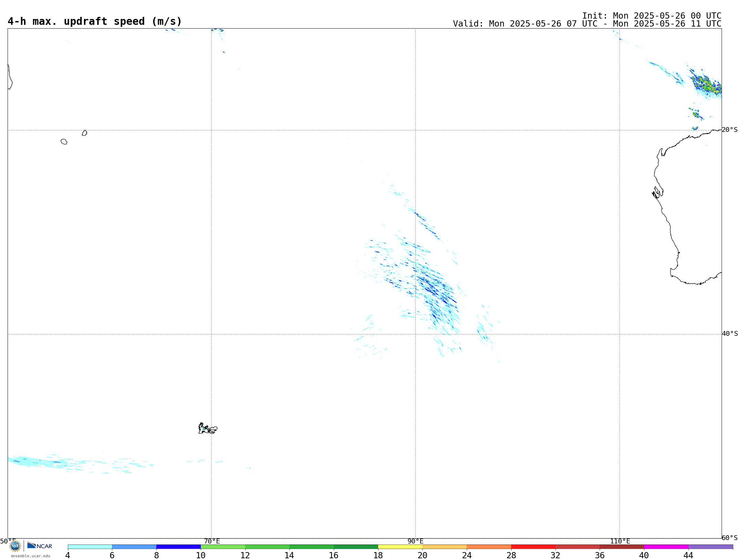Click the 50°E longitude label

(x=8, y=541)
